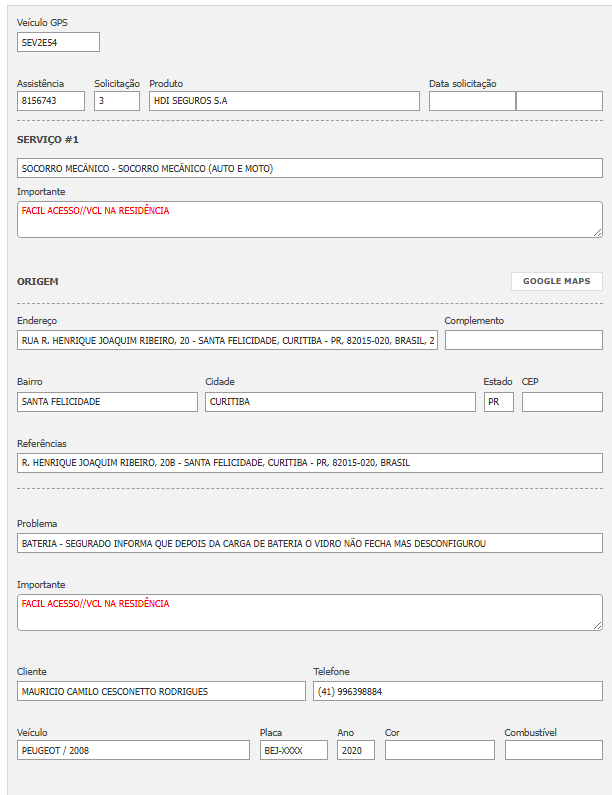
Task: Click the Cliente name field
Action: [x=161, y=691]
